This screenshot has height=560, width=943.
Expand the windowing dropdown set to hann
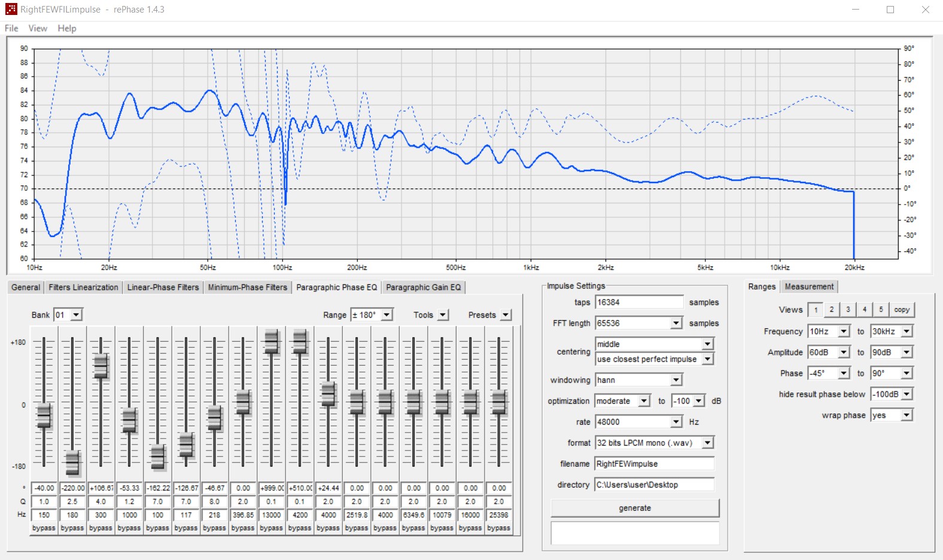676,380
